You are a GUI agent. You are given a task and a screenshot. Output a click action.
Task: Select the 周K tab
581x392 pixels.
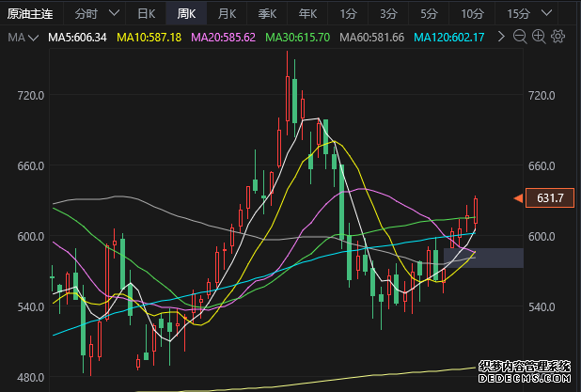coord(186,14)
